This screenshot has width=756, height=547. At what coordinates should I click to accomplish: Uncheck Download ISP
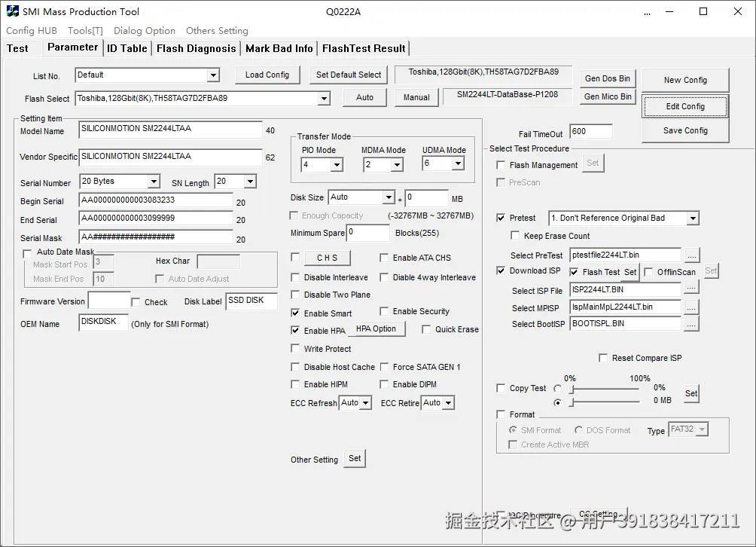coord(501,270)
